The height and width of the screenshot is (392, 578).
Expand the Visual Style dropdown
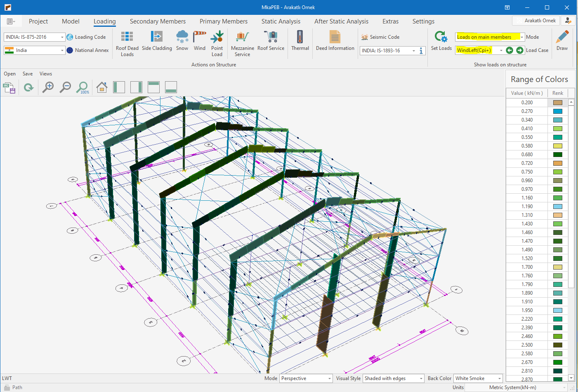point(421,378)
